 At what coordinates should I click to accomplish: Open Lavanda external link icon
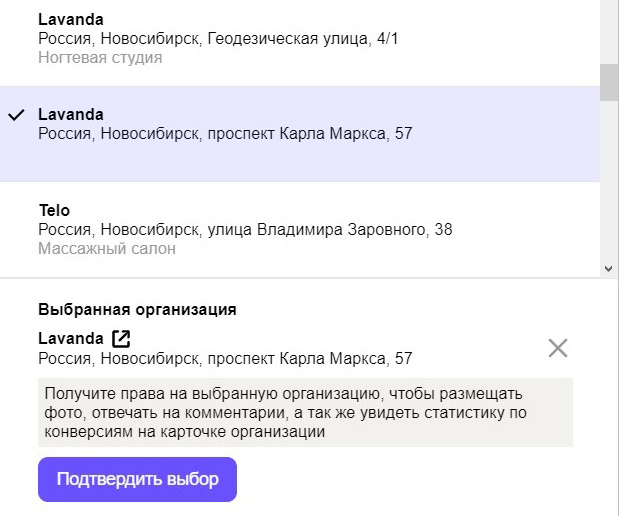point(121,339)
